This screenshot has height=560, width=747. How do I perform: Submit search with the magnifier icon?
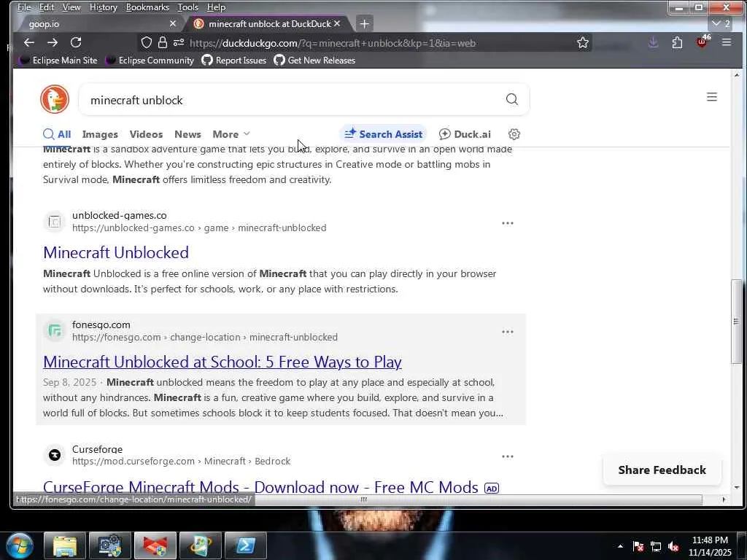click(x=511, y=99)
